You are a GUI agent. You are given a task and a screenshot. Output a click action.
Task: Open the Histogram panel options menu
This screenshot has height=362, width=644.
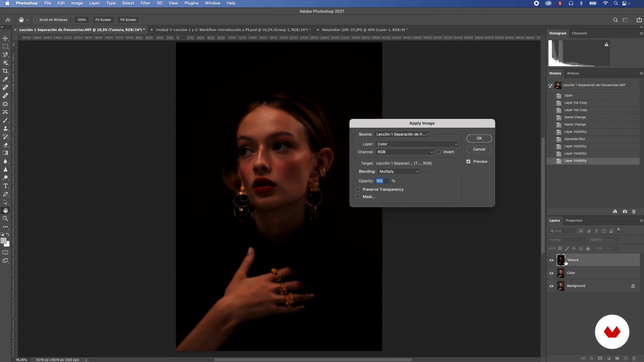point(641,33)
